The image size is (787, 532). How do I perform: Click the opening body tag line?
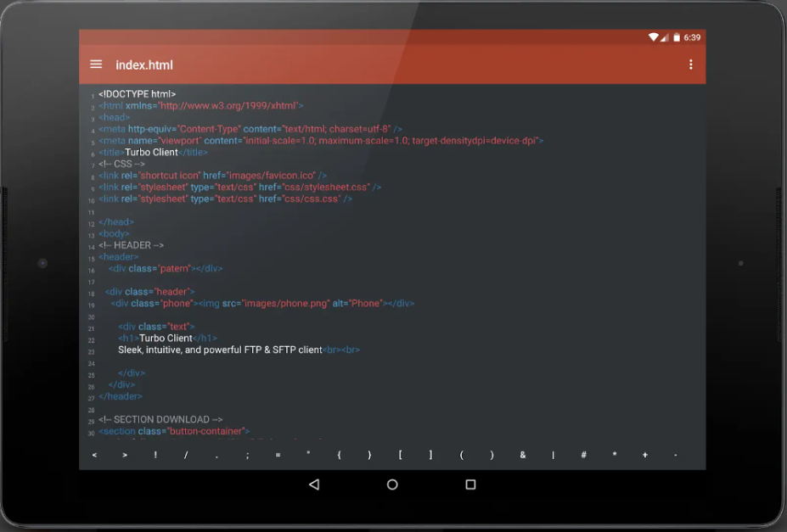point(114,233)
